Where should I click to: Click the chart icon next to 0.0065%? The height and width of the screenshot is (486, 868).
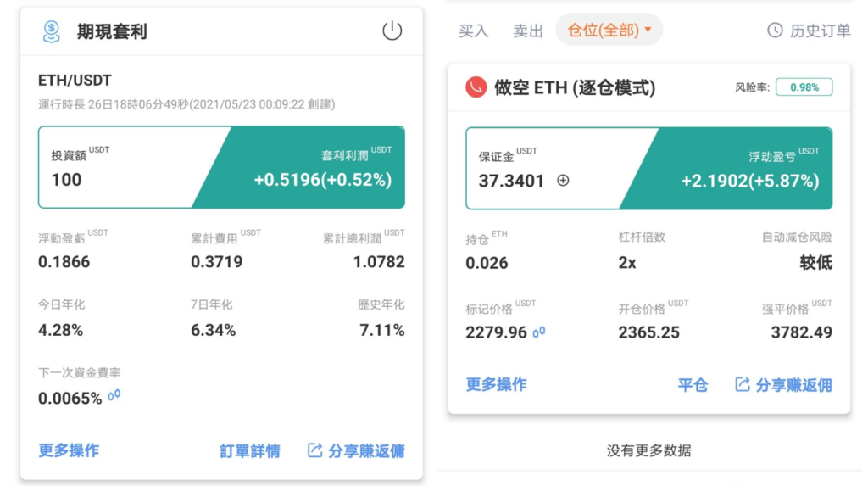tap(114, 396)
